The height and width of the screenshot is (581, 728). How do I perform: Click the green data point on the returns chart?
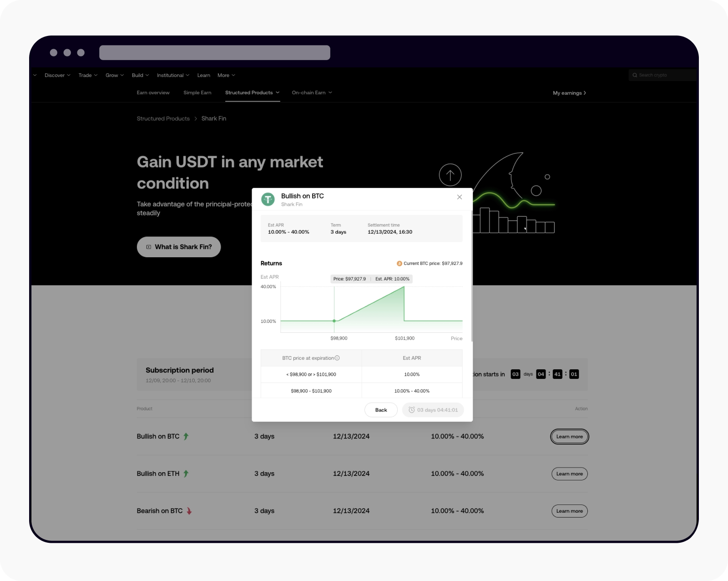pos(334,321)
